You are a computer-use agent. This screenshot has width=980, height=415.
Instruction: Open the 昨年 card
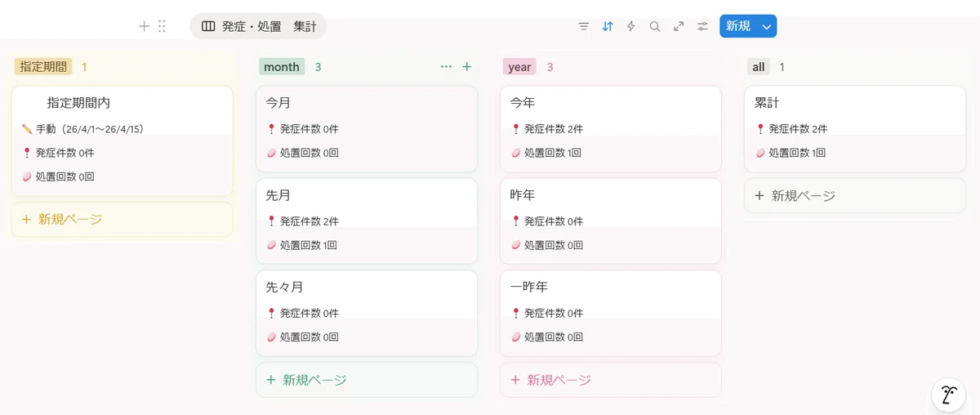pyautogui.click(x=611, y=221)
